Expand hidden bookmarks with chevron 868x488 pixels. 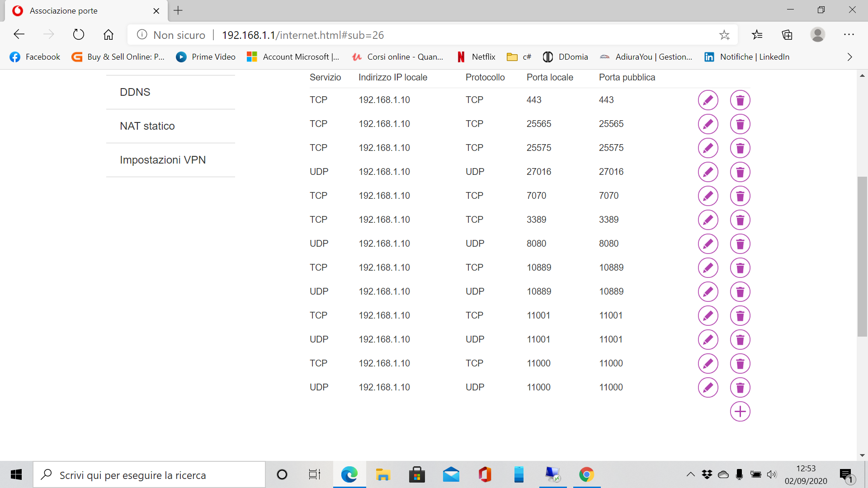849,57
